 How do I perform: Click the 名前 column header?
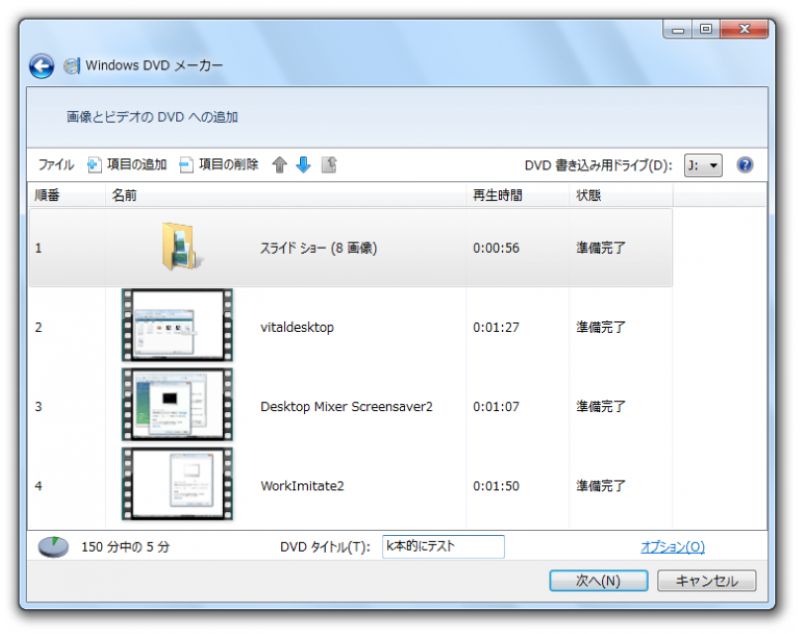pos(120,196)
